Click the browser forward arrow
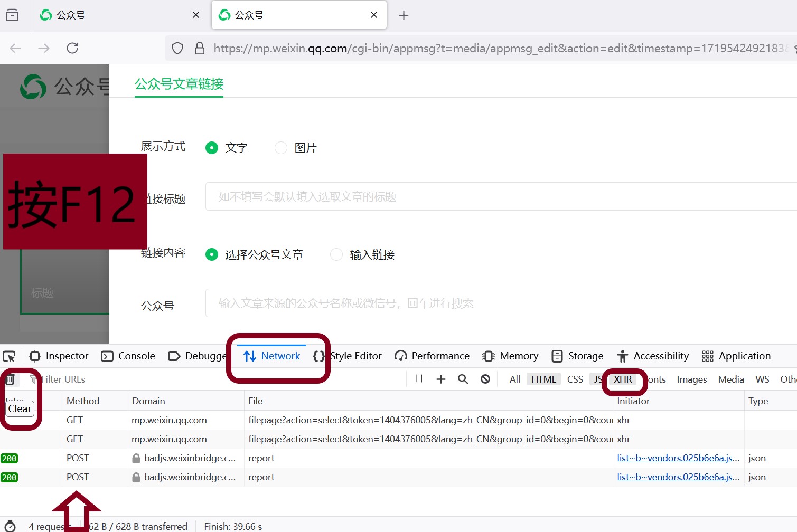 [44, 49]
